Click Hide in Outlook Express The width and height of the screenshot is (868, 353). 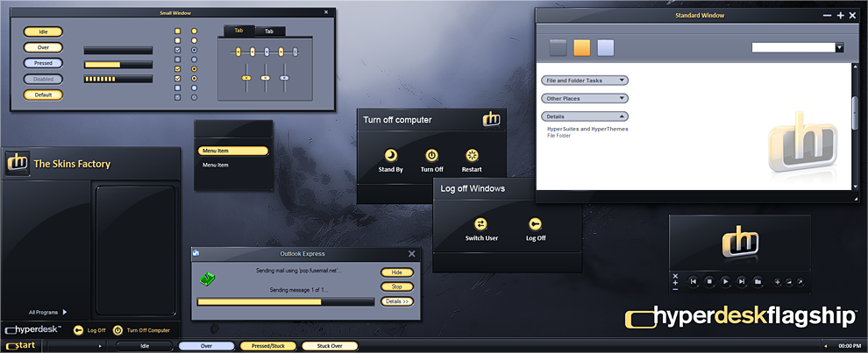pos(397,272)
